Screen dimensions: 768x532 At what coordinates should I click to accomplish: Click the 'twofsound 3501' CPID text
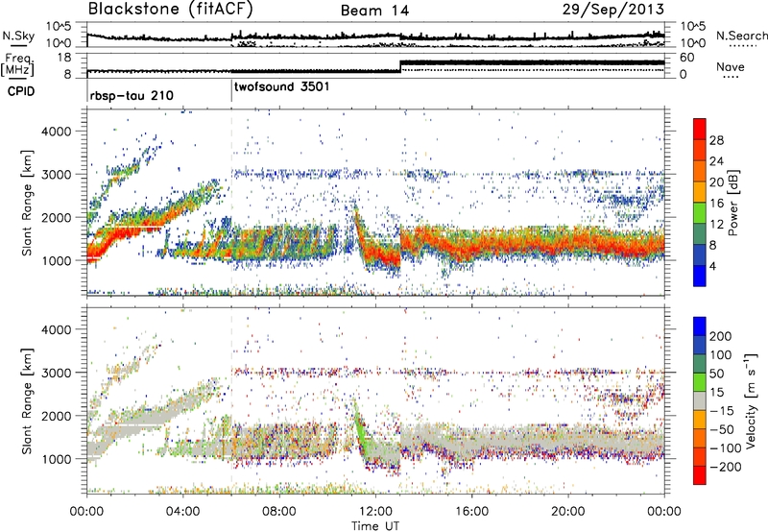pyautogui.click(x=282, y=87)
